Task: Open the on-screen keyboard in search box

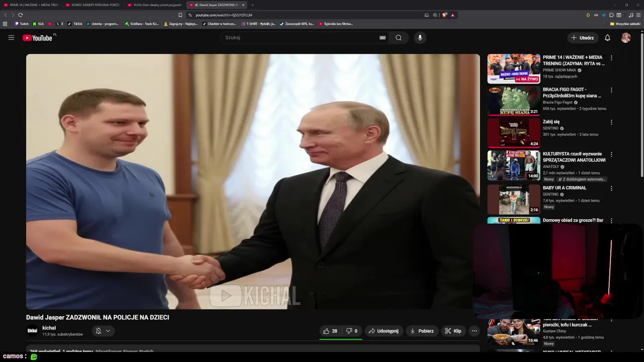Action: (382, 38)
